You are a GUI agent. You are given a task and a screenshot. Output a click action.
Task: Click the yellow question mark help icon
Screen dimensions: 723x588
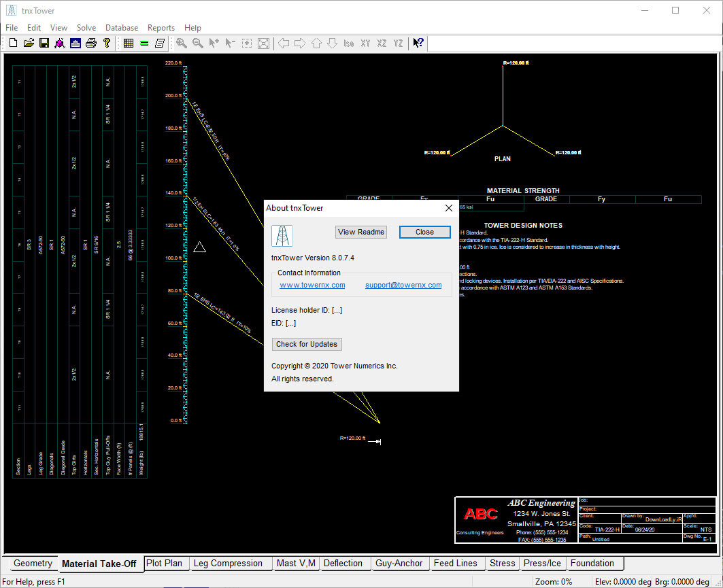click(106, 43)
